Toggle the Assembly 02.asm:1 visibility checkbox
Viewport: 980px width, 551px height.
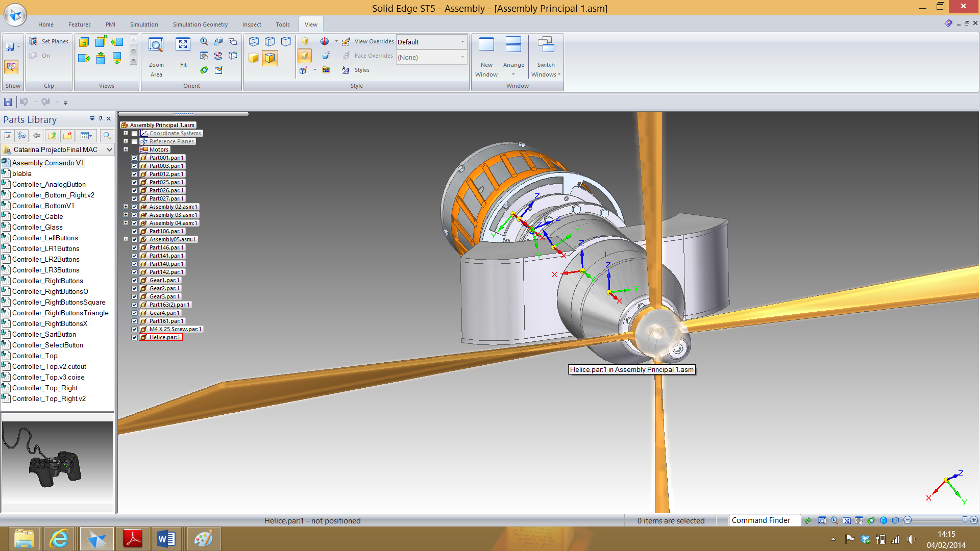pyautogui.click(x=135, y=207)
